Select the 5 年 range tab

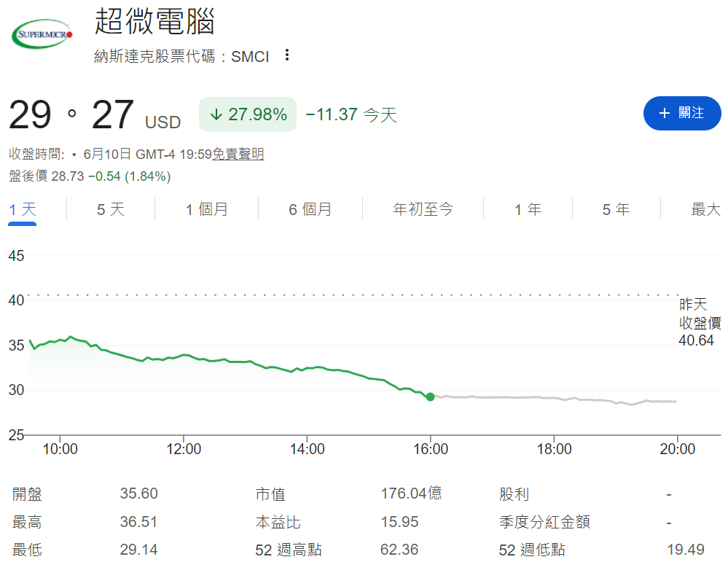(x=616, y=209)
